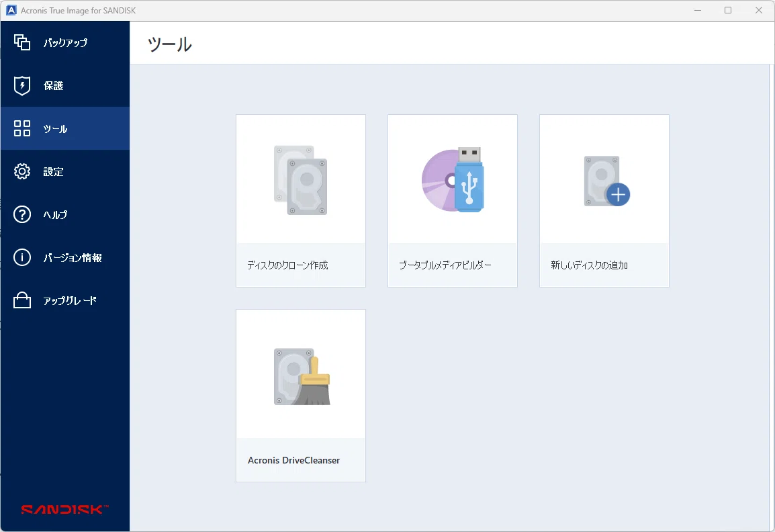
Task: Click the four-squares tools icon
Action: pyautogui.click(x=21, y=128)
